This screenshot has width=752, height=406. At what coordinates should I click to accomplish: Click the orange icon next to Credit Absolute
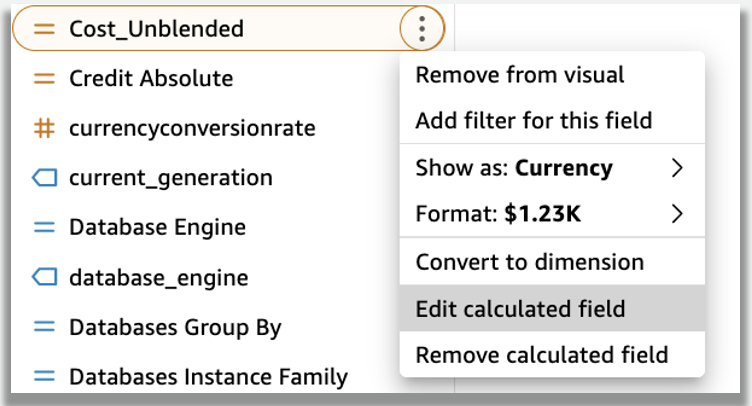point(44,79)
